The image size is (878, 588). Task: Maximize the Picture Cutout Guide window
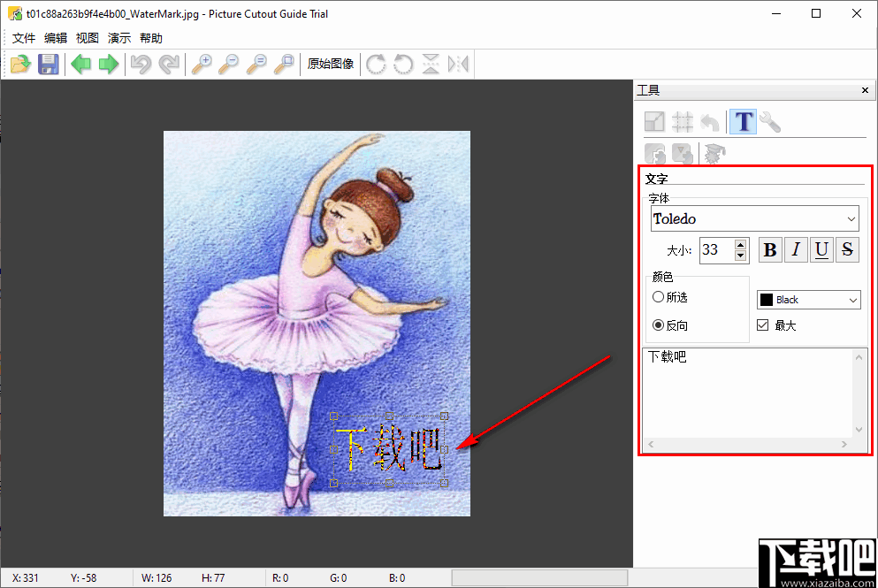tap(816, 13)
